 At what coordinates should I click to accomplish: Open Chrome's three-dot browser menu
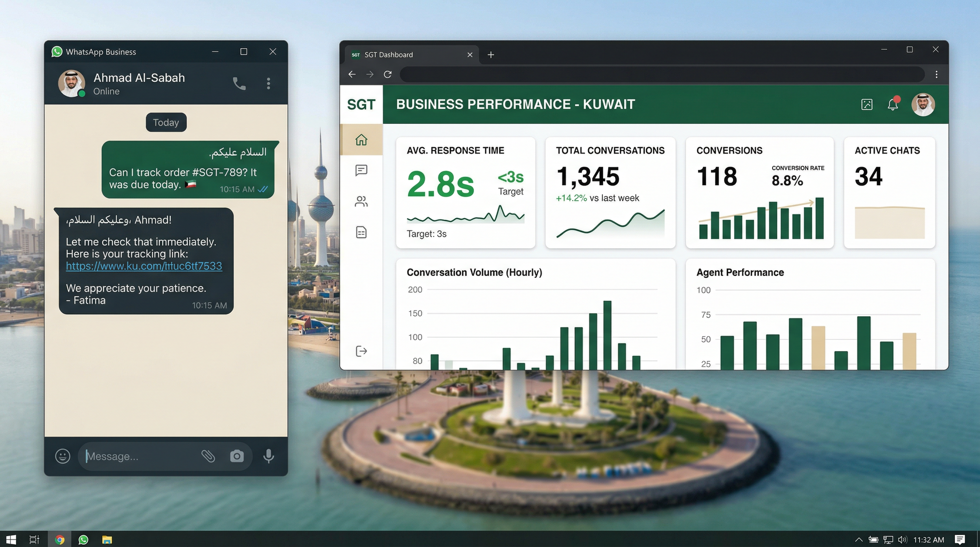coord(937,74)
